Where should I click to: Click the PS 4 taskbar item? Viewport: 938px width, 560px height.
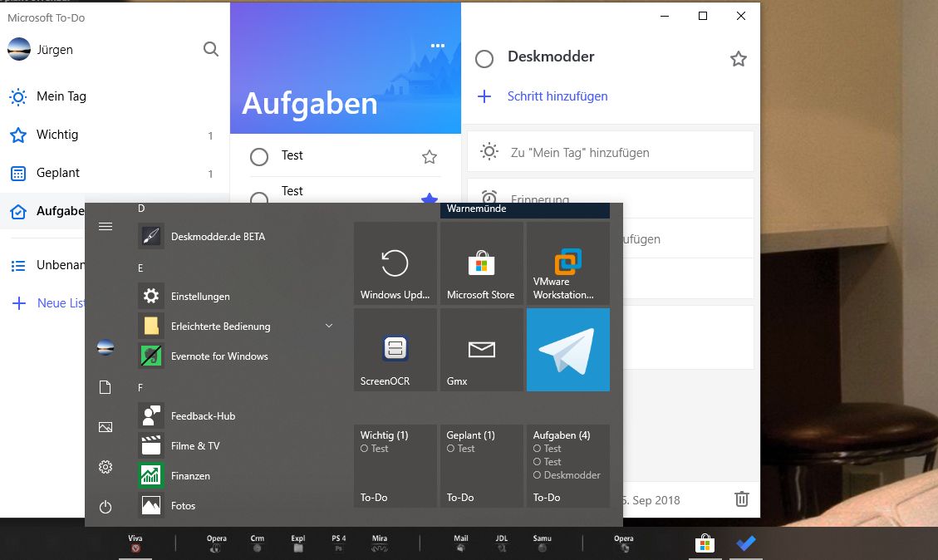pyautogui.click(x=339, y=543)
